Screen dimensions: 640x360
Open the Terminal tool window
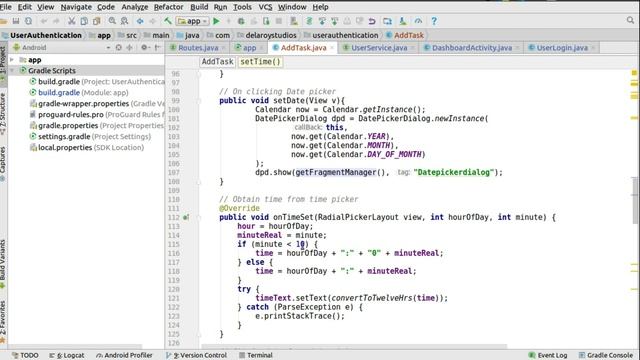[256, 355]
